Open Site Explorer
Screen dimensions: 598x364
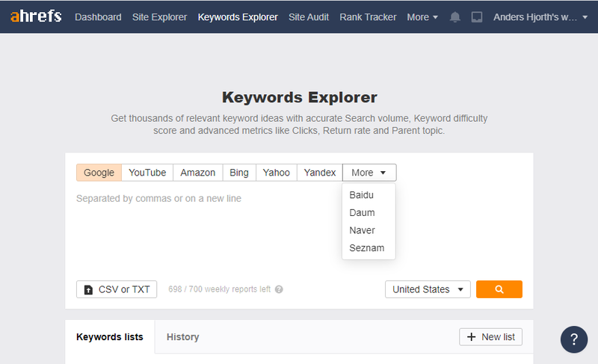point(159,17)
